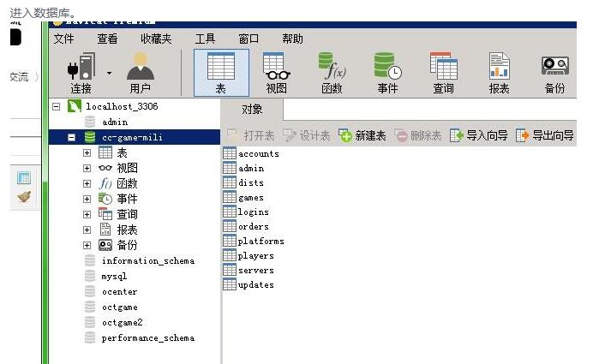Image resolution: width=605 pixels, height=364 pixels.
Task: Select the accounts table in the list
Action: (x=258, y=153)
